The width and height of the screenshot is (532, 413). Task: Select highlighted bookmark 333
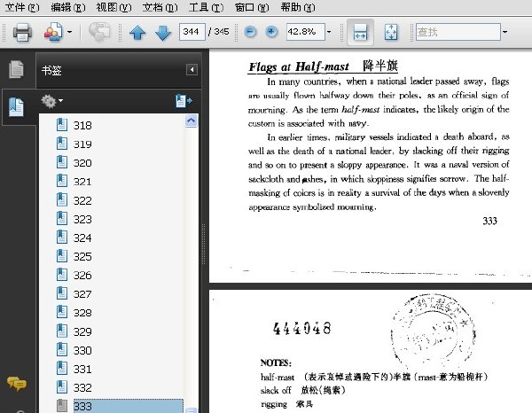pos(129,406)
